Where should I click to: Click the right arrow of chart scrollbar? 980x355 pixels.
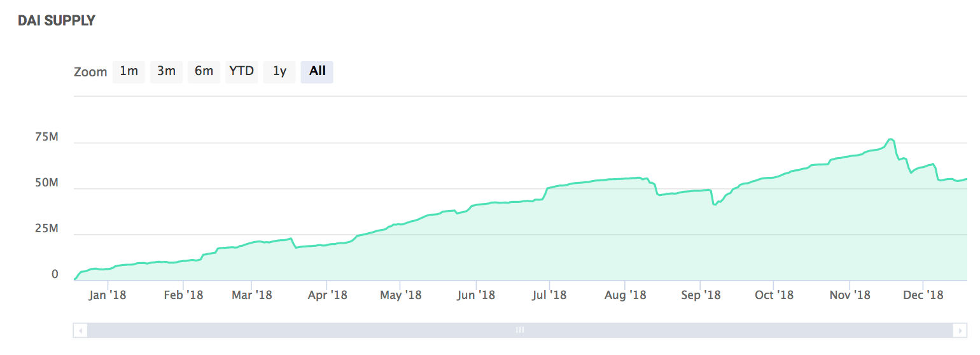click(x=960, y=330)
